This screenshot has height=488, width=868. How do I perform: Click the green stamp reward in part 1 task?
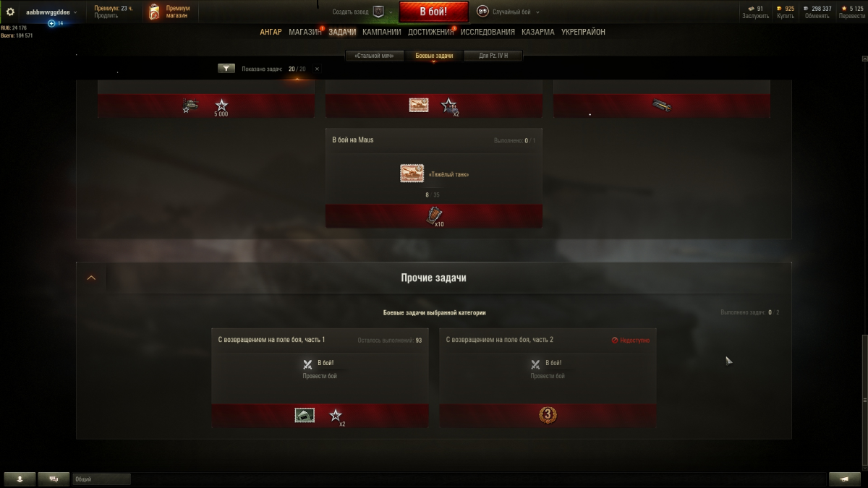(x=305, y=415)
